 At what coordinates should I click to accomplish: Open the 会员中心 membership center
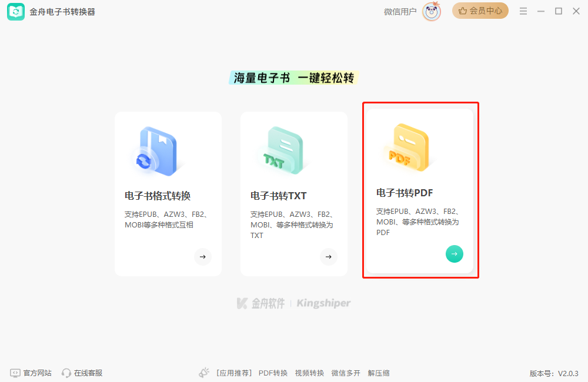point(480,11)
